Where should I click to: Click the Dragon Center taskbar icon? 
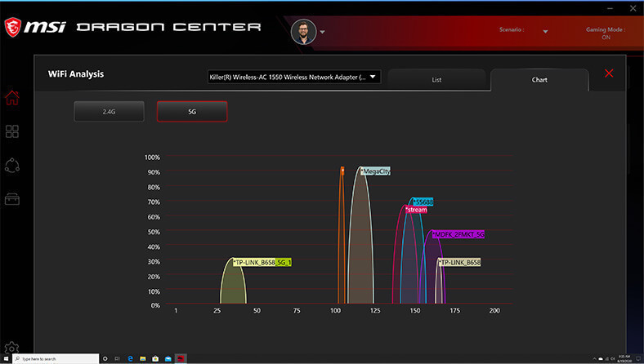pos(181,358)
